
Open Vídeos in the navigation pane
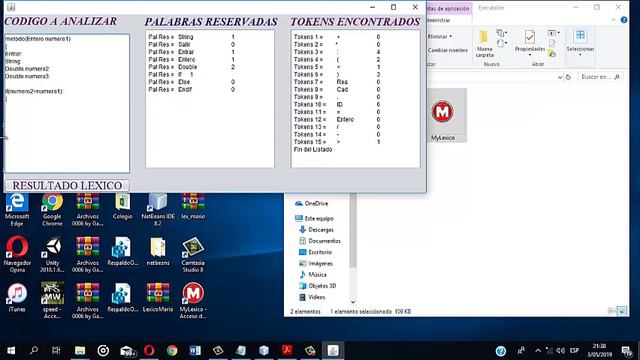[x=312, y=297]
